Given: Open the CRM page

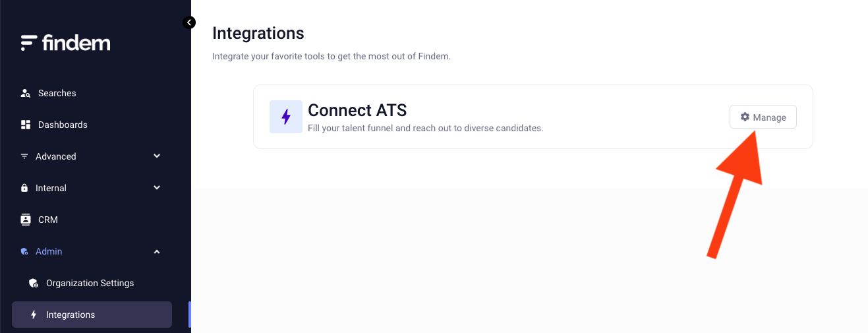Looking at the screenshot, I should click(48, 220).
